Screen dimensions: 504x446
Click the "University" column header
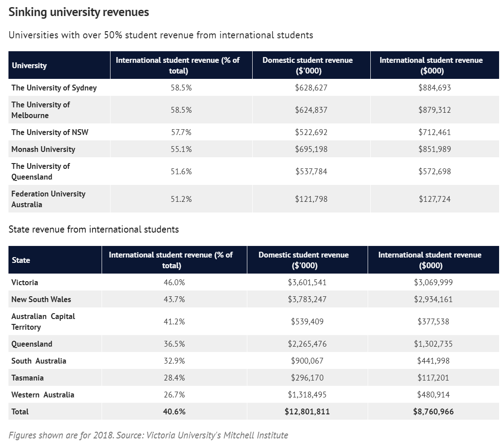coord(29,65)
